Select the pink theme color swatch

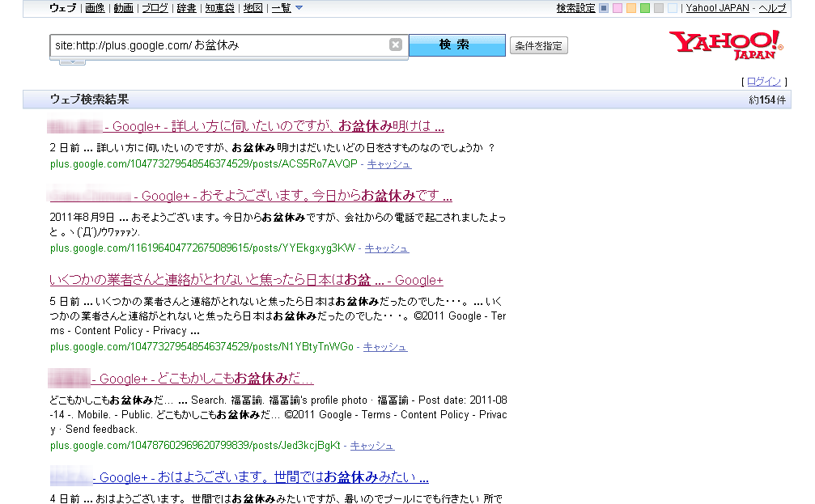coord(618,8)
